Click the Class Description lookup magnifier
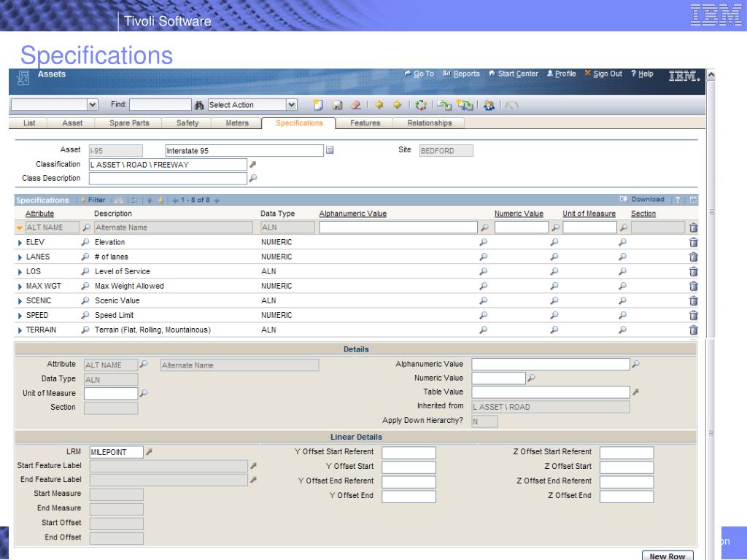This screenshot has width=747, height=560. coord(253,178)
